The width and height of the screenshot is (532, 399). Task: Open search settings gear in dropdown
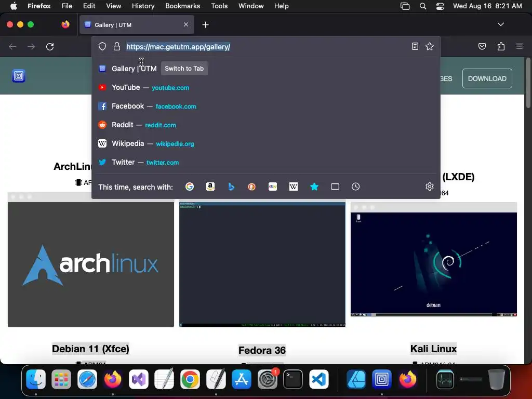(x=430, y=187)
